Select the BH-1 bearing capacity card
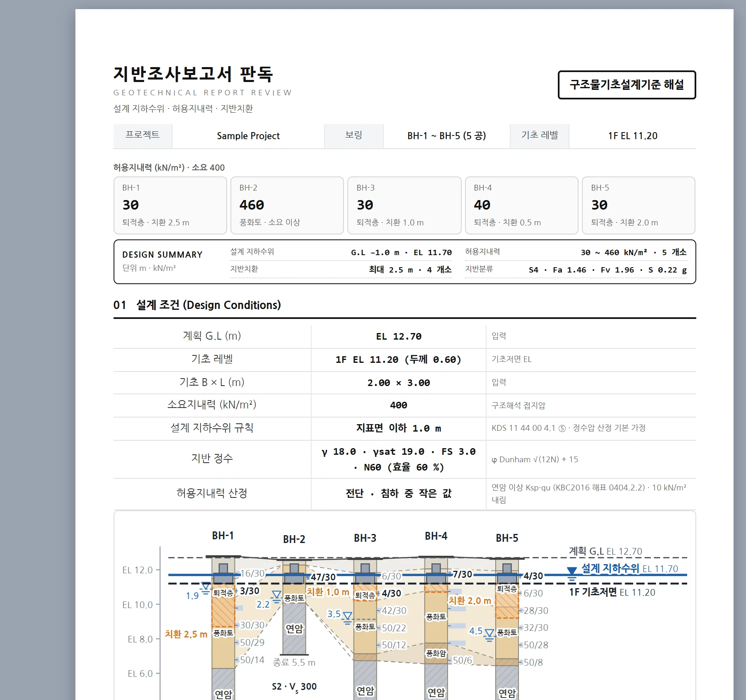The image size is (746, 700). [170, 205]
